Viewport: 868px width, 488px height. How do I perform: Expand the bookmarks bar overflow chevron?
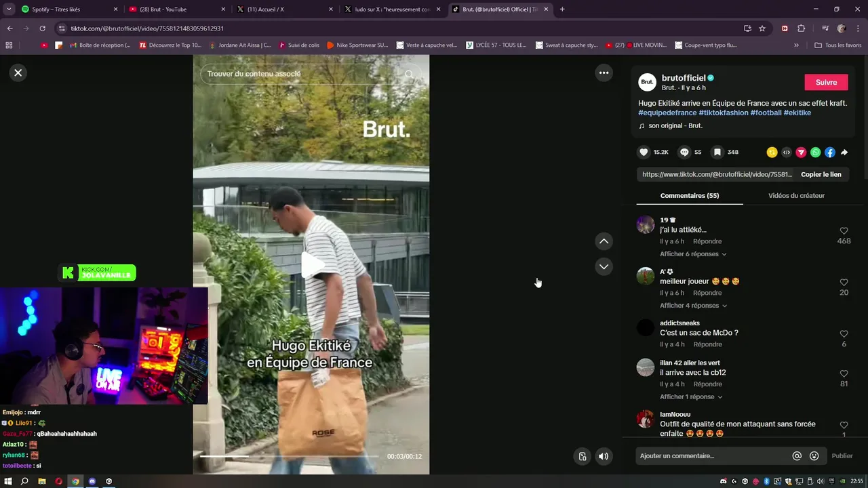[x=796, y=45]
